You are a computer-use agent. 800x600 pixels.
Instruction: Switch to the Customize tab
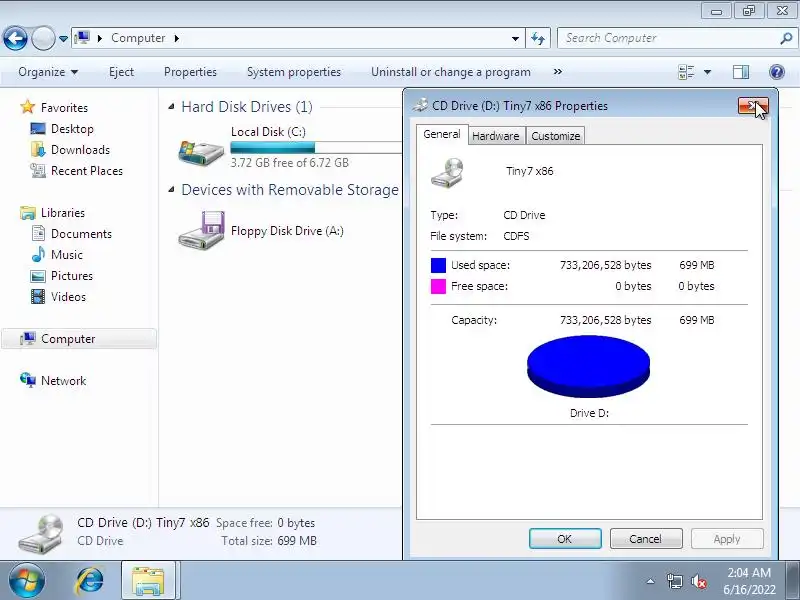(x=556, y=136)
